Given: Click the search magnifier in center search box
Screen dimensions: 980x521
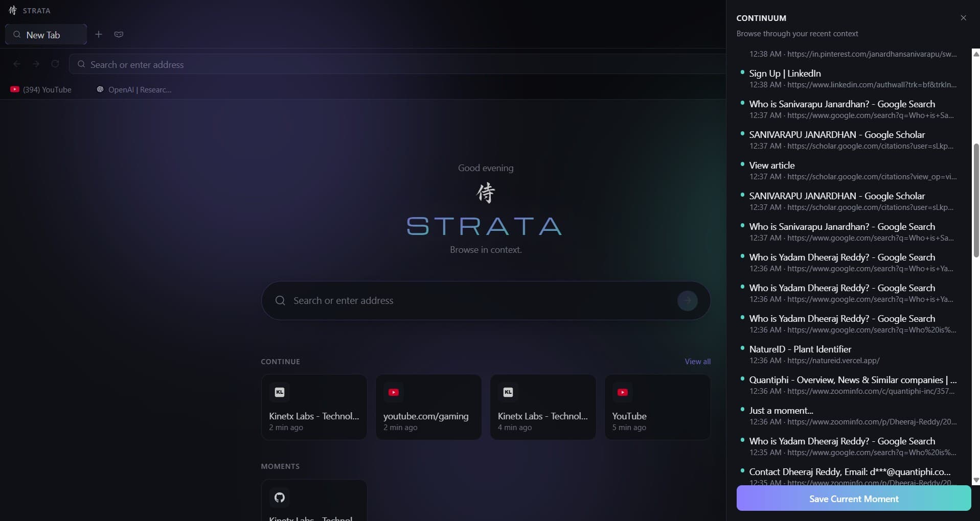Looking at the screenshot, I should [280, 300].
